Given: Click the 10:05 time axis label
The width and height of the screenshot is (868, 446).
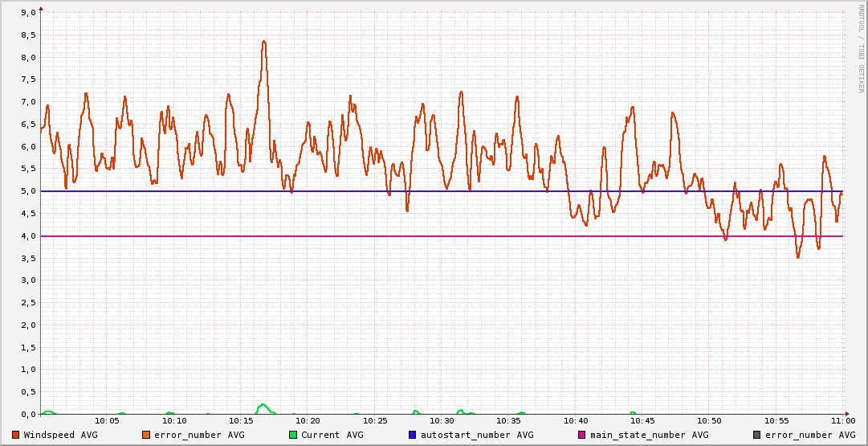Looking at the screenshot, I should click(107, 421).
